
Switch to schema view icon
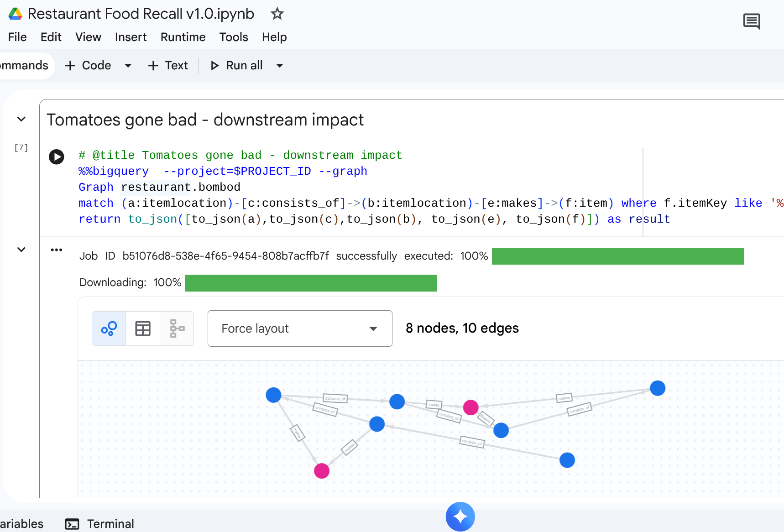pyautogui.click(x=177, y=329)
